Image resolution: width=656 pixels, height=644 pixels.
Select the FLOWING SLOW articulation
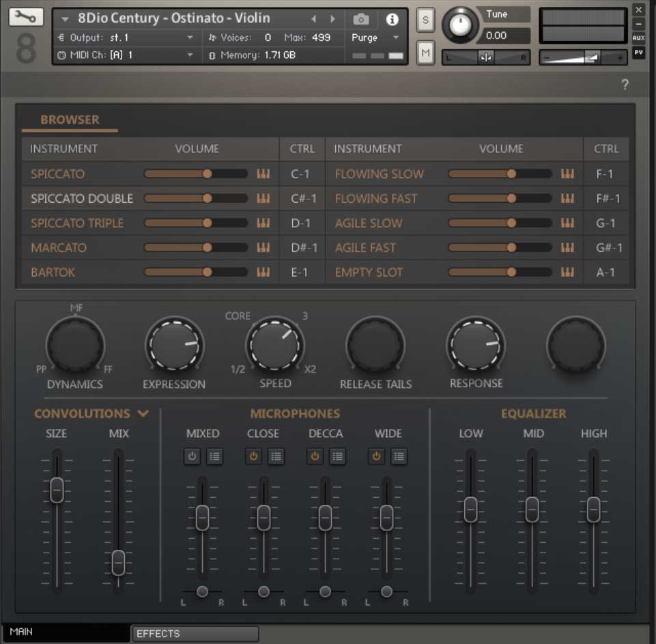tap(380, 173)
